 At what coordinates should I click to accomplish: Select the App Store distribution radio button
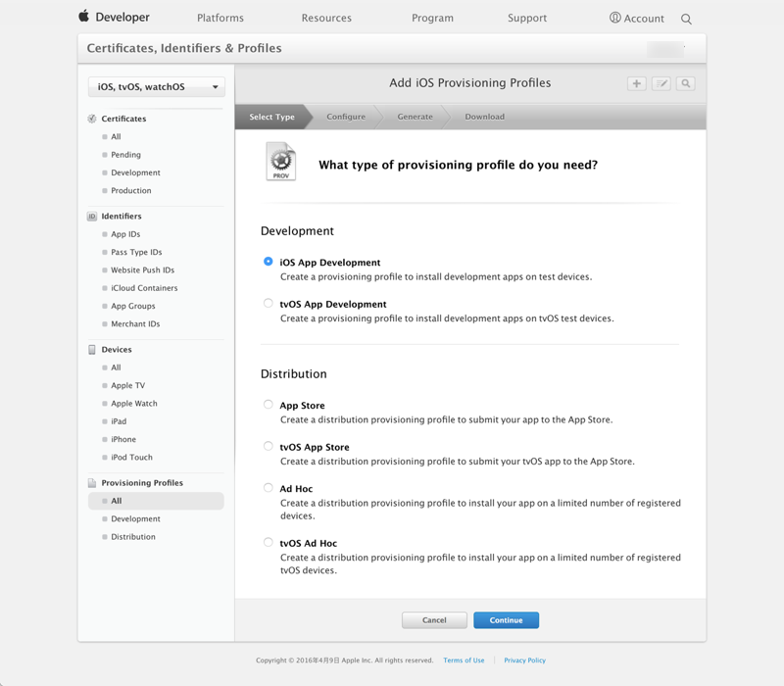[269, 405]
